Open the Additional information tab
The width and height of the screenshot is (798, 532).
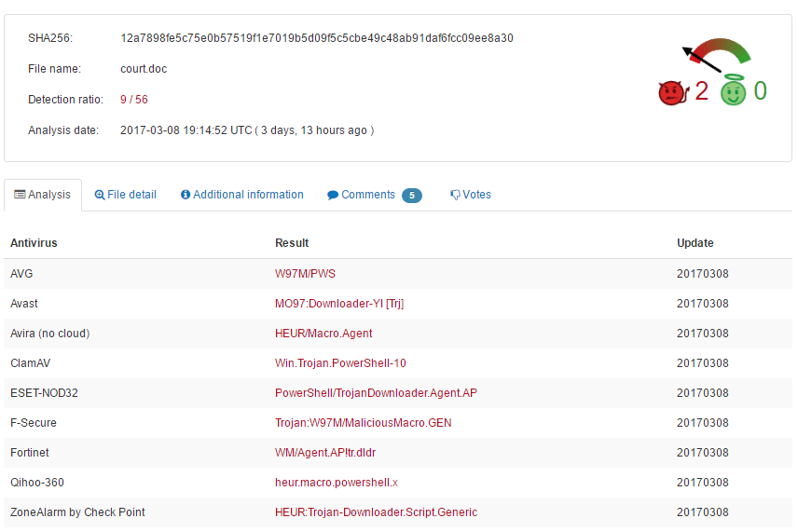point(242,195)
